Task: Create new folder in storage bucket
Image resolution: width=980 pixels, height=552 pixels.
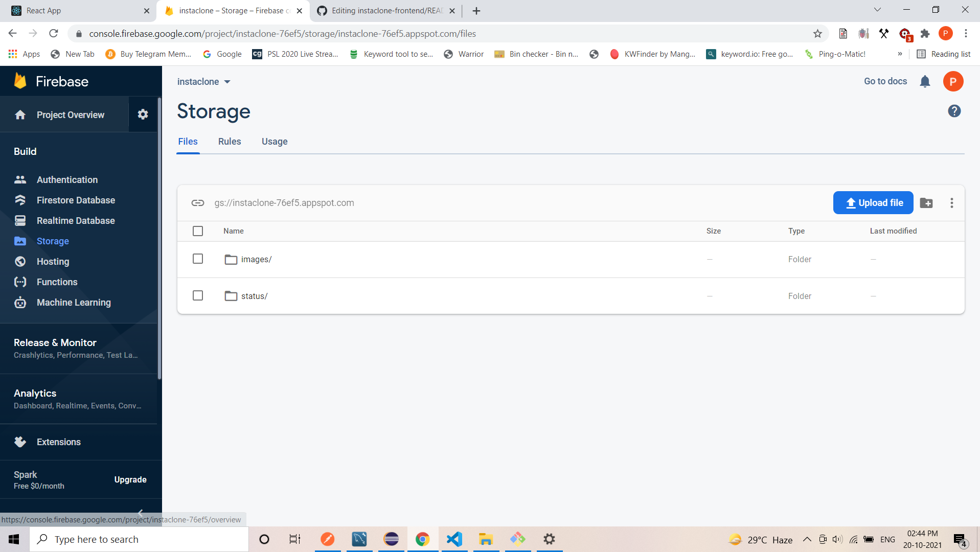Action: [926, 203]
